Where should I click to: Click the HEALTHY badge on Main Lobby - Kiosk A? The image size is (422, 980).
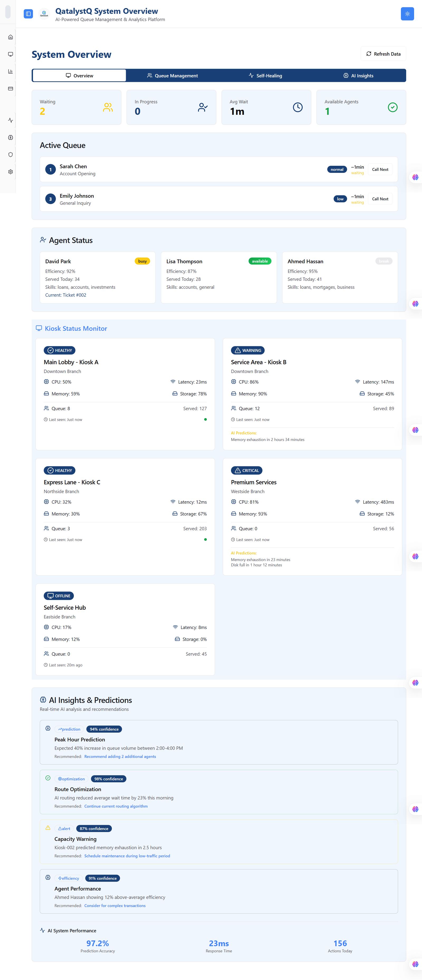pos(60,350)
